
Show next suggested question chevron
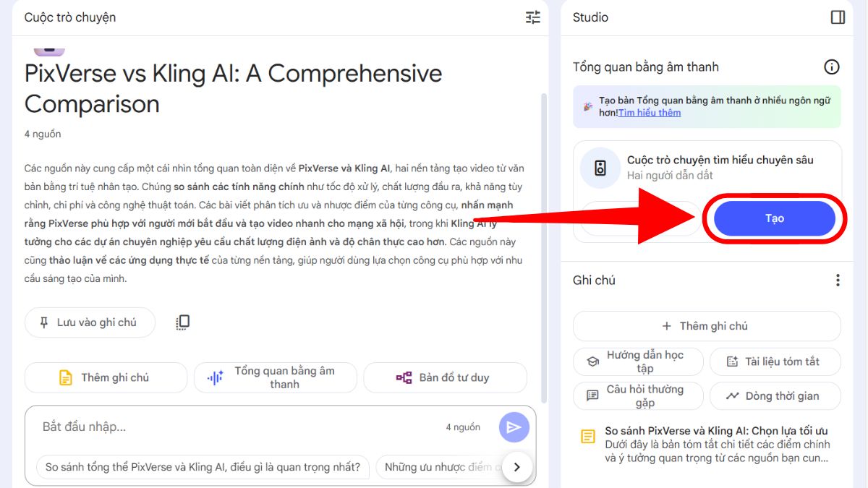pyautogui.click(x=516, y=467)
